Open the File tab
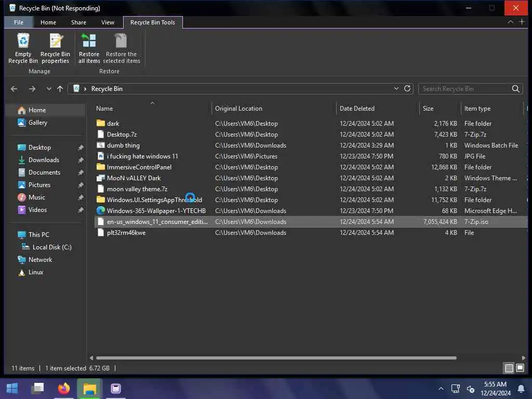This screenshot has width=532, height=399. (19, 22)
